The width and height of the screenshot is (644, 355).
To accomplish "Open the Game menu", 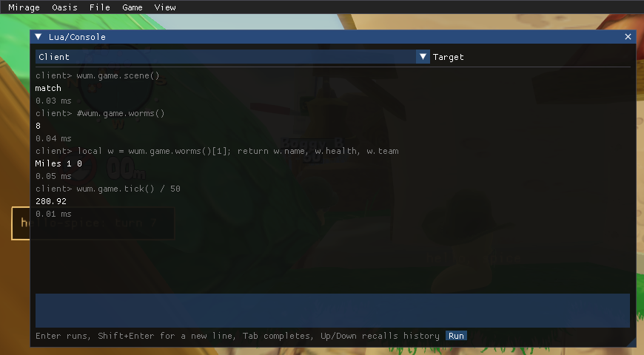I will coord(133,7).
